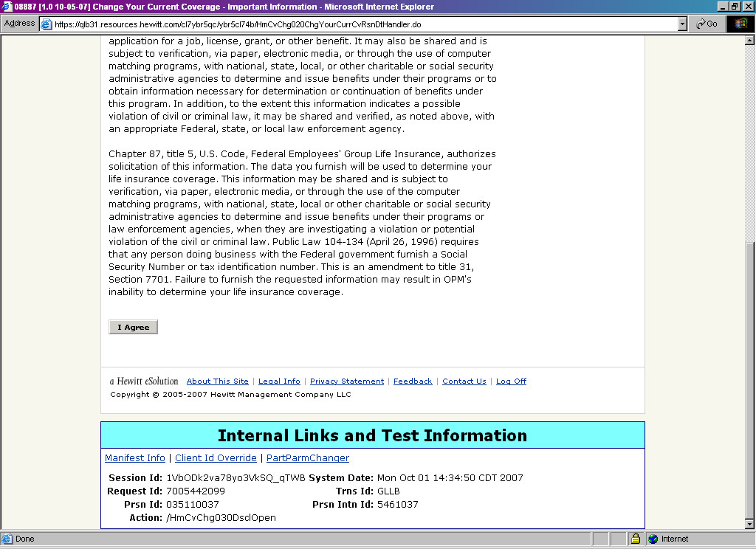
Task: Open the About This Site link
Action: pyautogui.click(x=218, y=381)
